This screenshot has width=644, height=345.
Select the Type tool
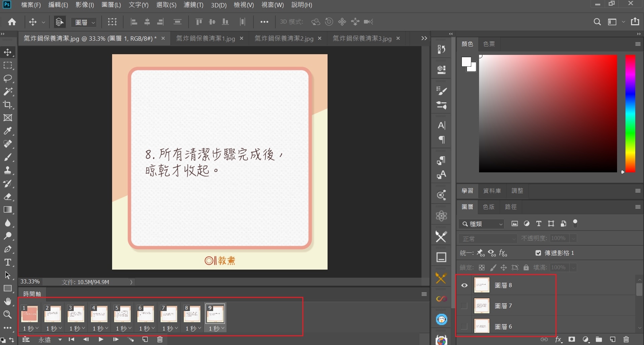click(x=7, y=262)
